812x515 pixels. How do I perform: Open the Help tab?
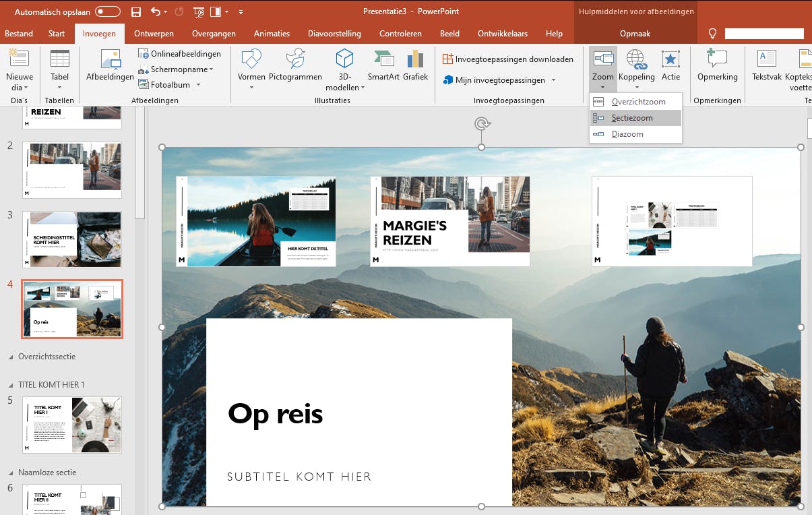coord(554,34)
